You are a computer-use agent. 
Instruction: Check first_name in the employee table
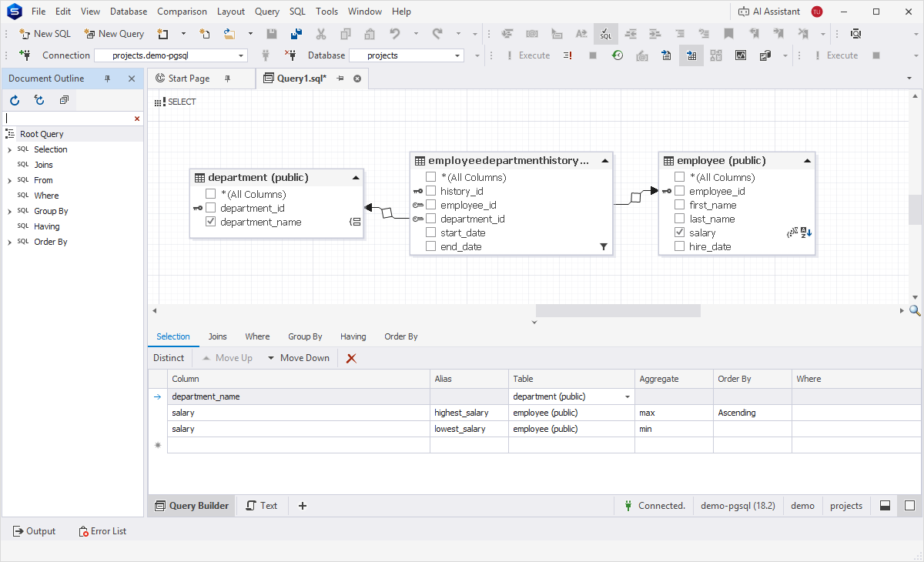tap(680, 205)
